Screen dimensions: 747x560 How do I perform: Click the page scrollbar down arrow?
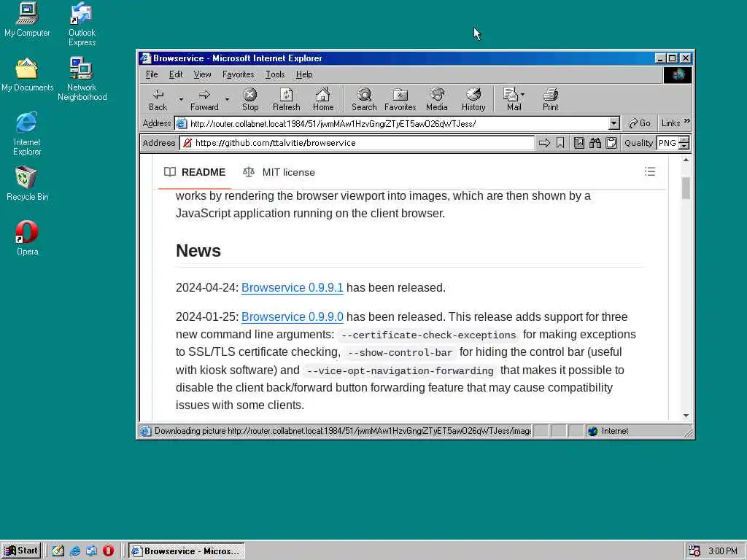686,416
